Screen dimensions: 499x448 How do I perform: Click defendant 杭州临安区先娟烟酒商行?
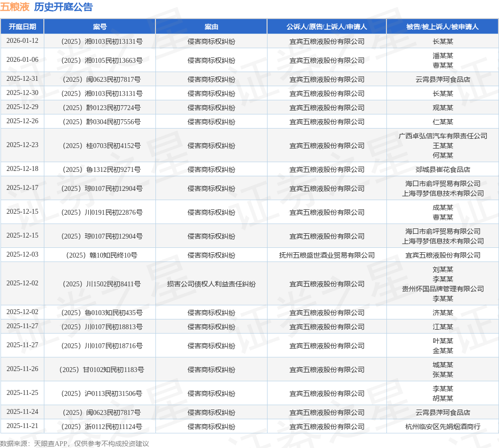[x=442, y=427]
